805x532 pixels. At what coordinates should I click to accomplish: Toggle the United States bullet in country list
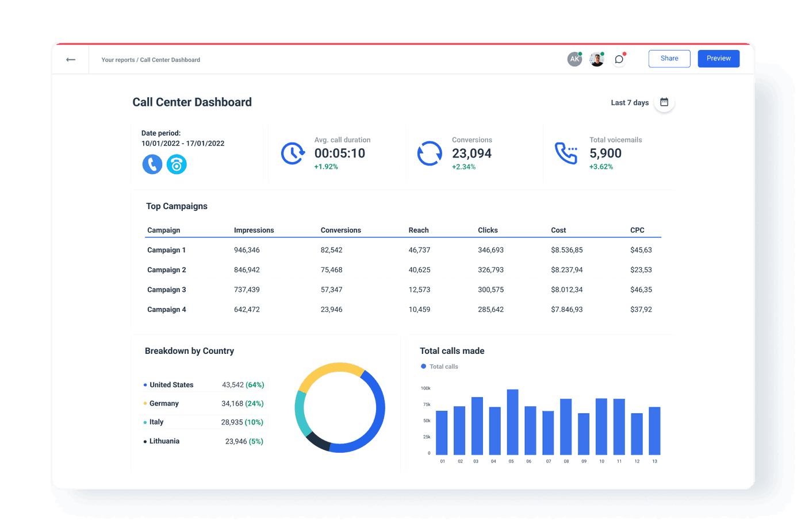145,384
